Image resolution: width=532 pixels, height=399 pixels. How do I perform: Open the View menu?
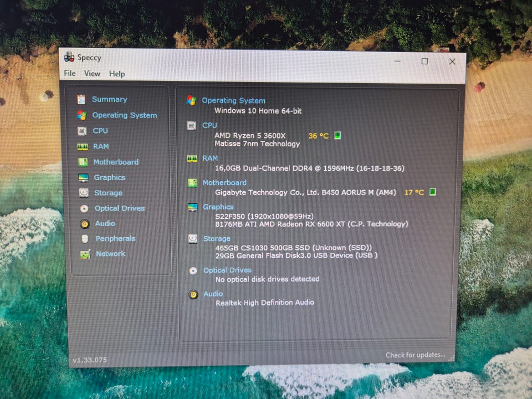click(93, 74)
